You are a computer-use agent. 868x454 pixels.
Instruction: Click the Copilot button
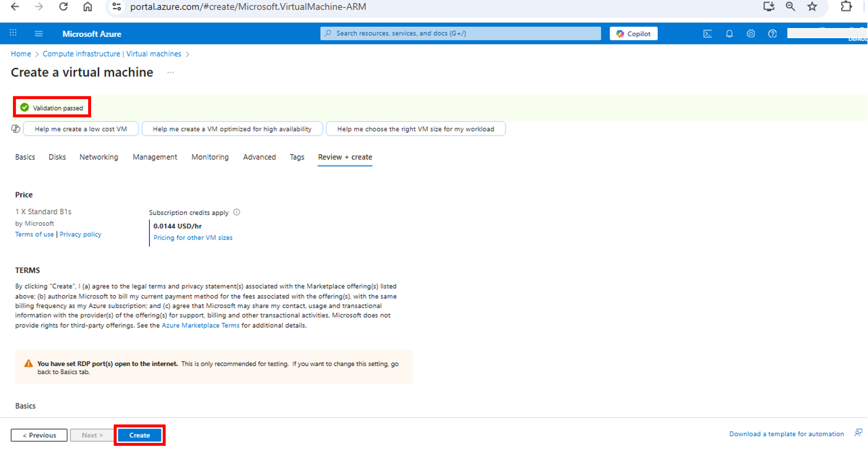(633, 34)
